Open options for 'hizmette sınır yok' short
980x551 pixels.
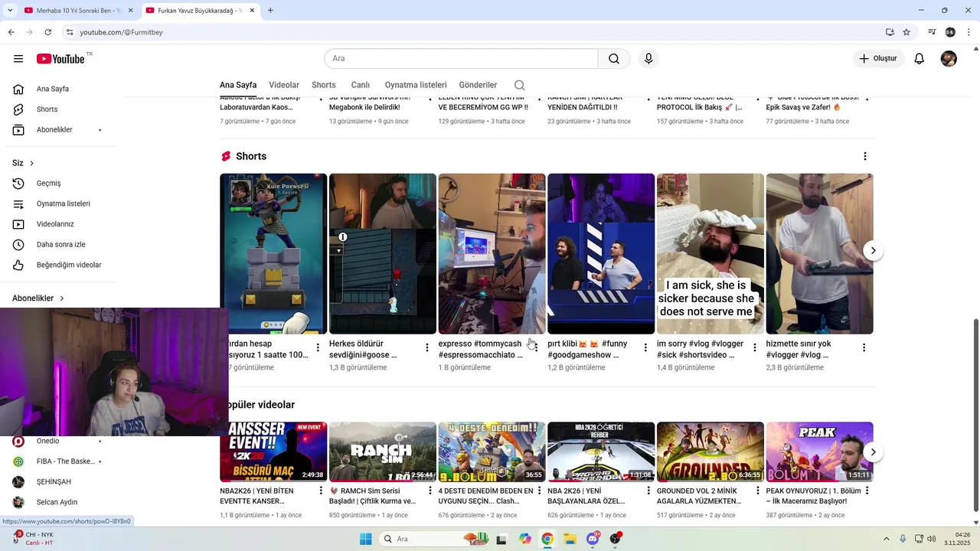864,347
